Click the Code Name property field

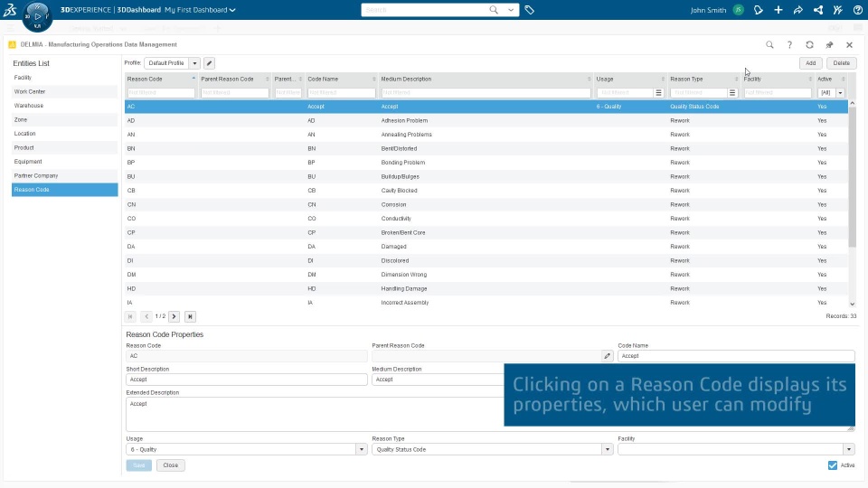736,356
